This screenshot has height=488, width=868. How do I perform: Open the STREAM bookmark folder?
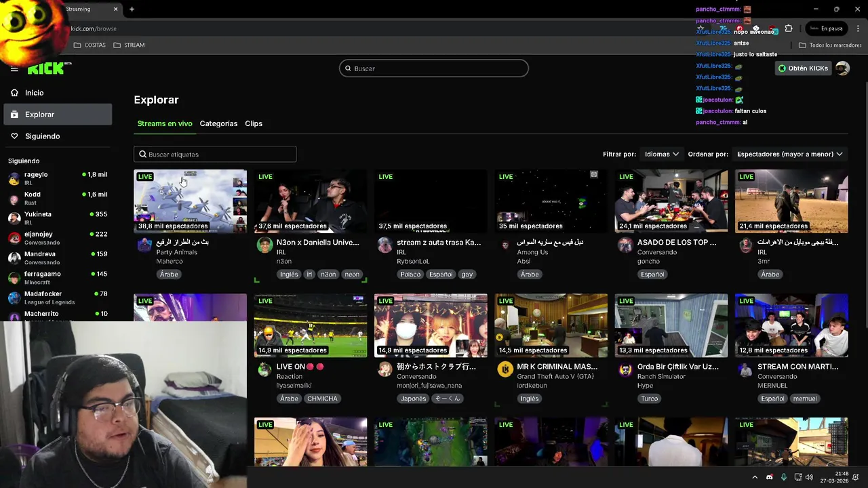point(129,45)
